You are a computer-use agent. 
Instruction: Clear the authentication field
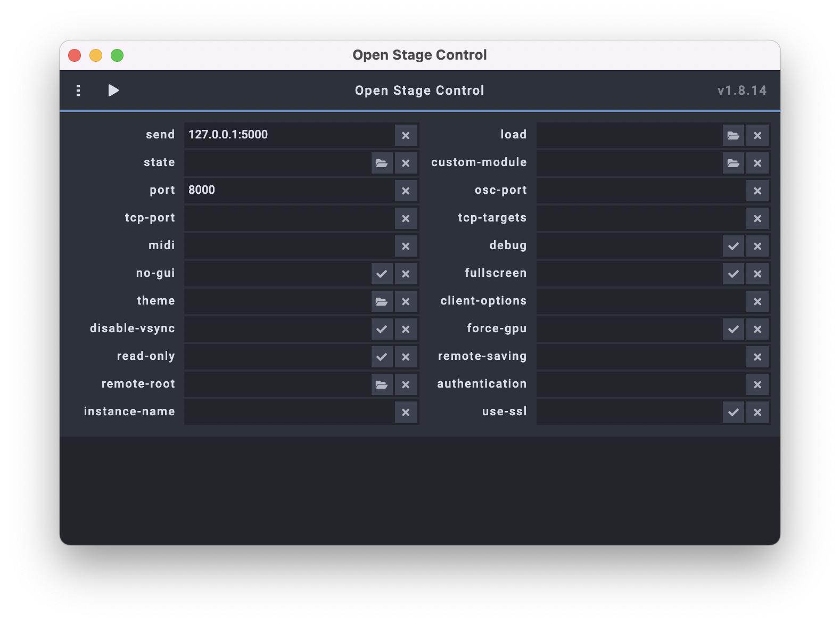coord(757,384)
